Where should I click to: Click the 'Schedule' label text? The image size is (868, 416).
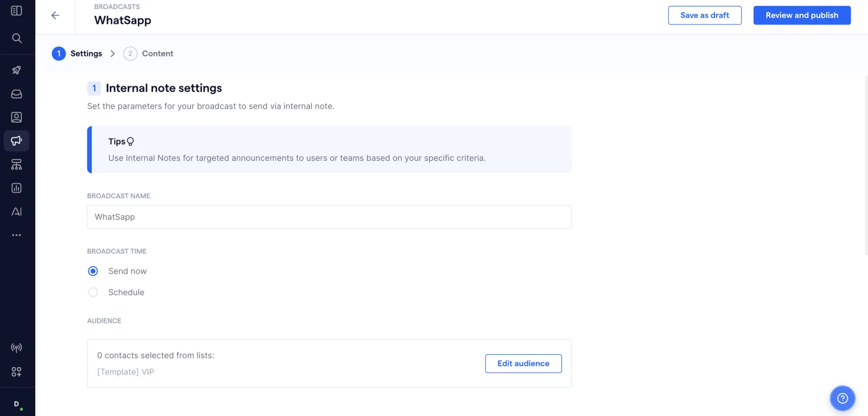(126, 292)
